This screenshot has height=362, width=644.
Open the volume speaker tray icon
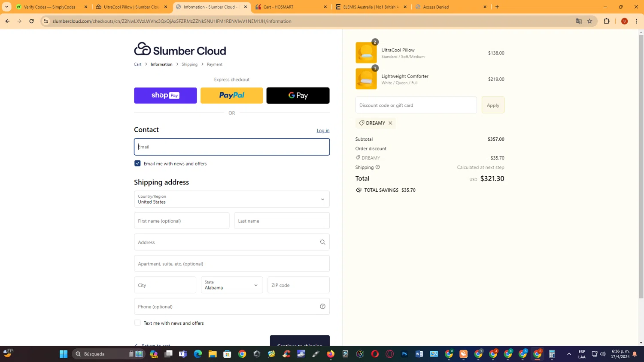(603, 354)
